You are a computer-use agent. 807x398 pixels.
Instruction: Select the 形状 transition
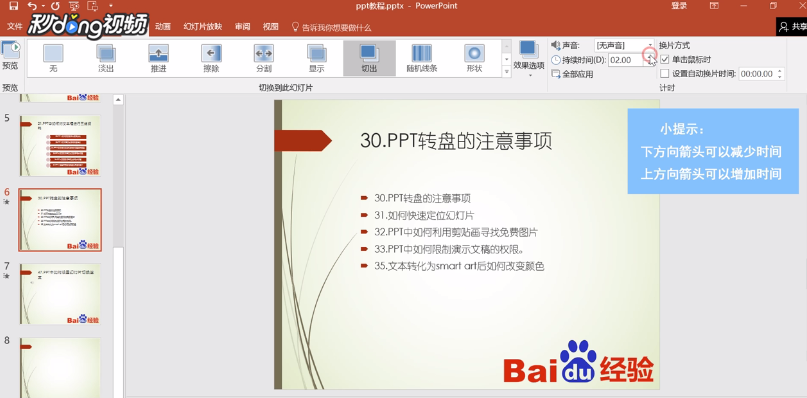pyautogui.click(x=474, y=58)
